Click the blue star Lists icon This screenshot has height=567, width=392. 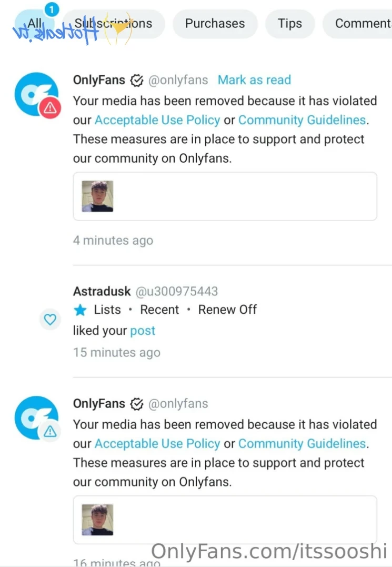80,310
